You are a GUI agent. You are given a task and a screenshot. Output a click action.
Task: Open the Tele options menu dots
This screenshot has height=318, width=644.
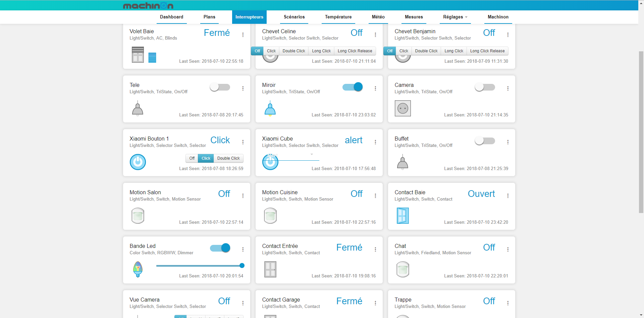coord(243,88)
